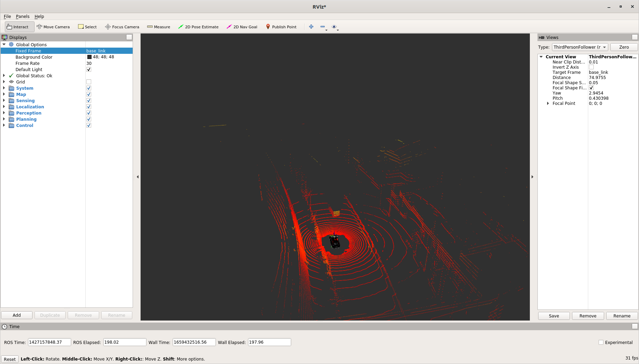Click the Rename button in Views panel

(622, 316)
